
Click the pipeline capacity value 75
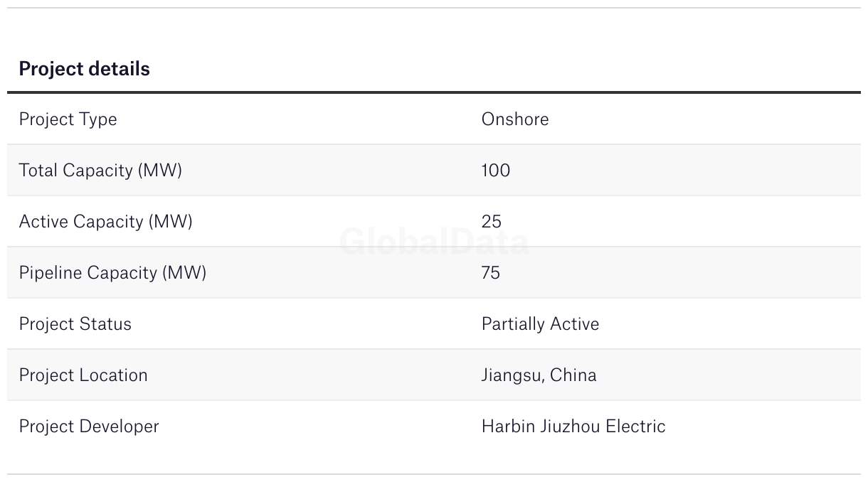click(491, 272)
